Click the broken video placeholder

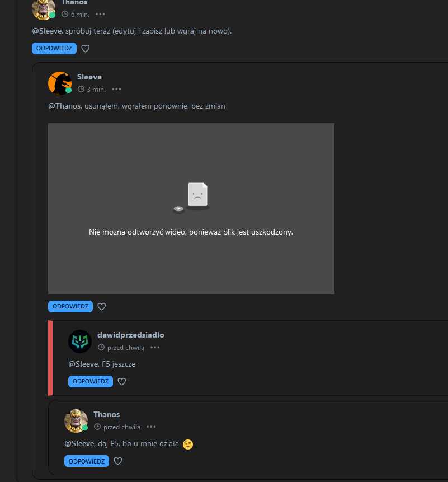pos(191,209)
